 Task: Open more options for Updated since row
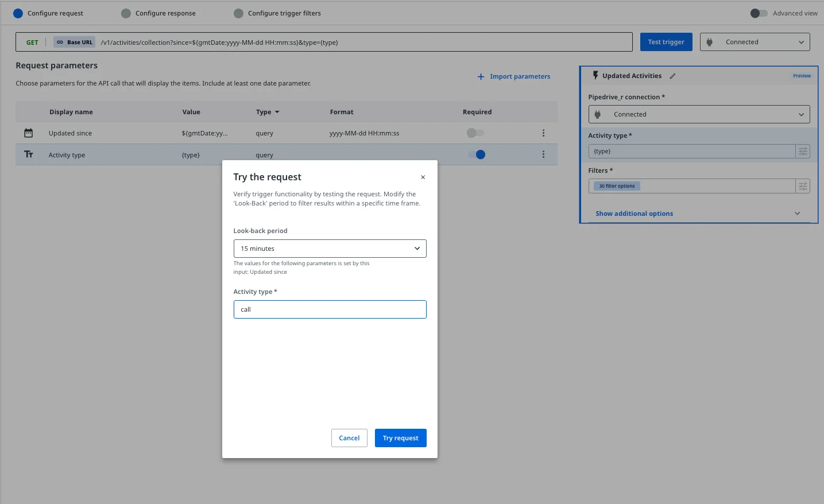point(543,133)
